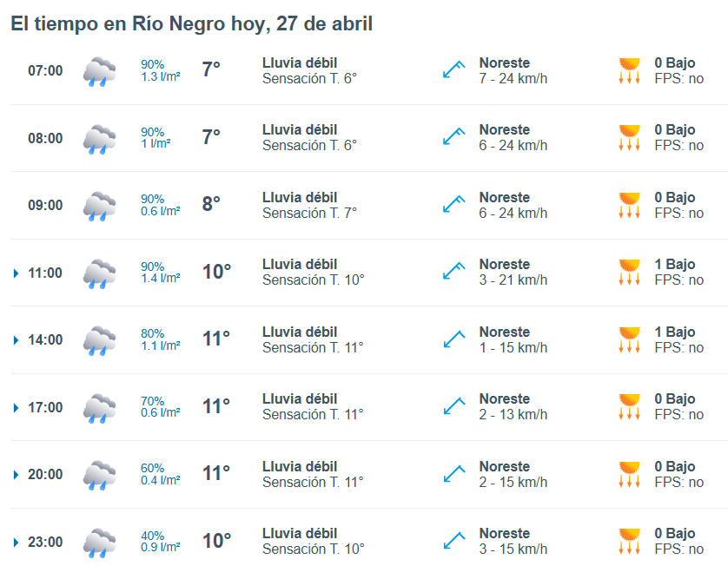Expand the 17:00 forecast details
Image resolution: width=728 pixels, height=566 pixels.
16,408
